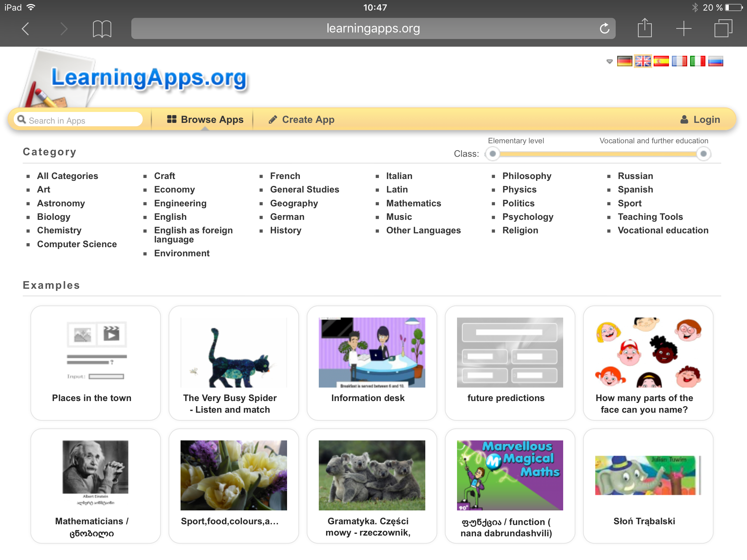
Task: Click the magnifier icon in search box
Action: (x=22, y=120)
